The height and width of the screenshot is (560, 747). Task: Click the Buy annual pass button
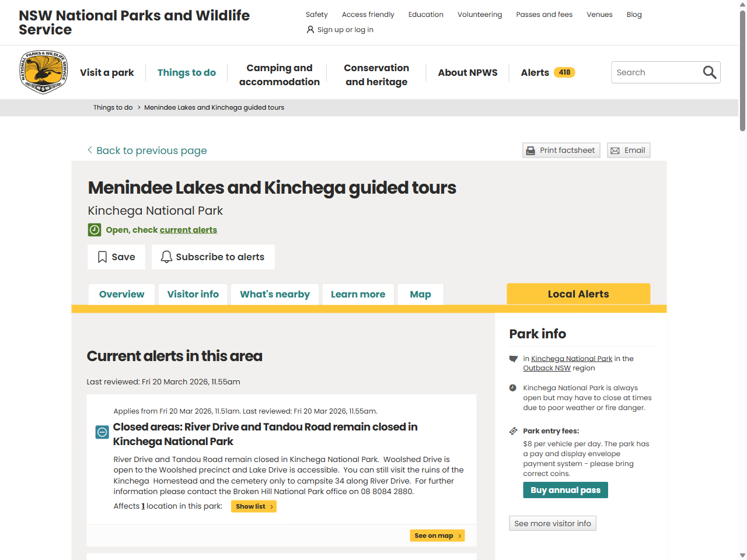pyautogui.click(x=565, y=490)
